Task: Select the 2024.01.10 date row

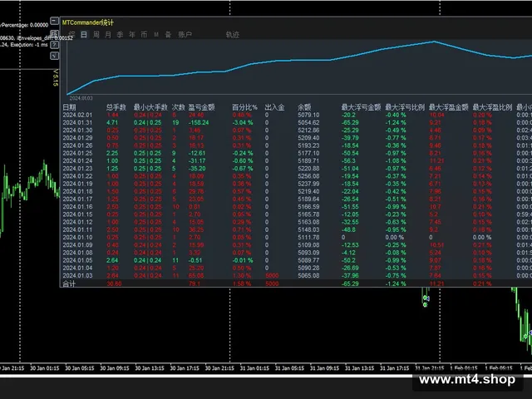Action: (x=77, y=237)
